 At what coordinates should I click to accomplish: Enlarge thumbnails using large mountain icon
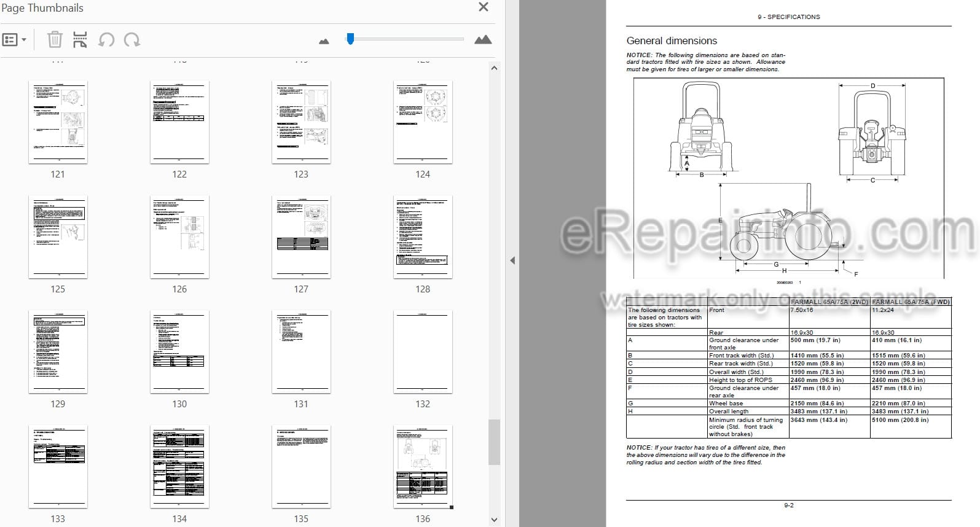pyautogui.click(x=483, y=39)
